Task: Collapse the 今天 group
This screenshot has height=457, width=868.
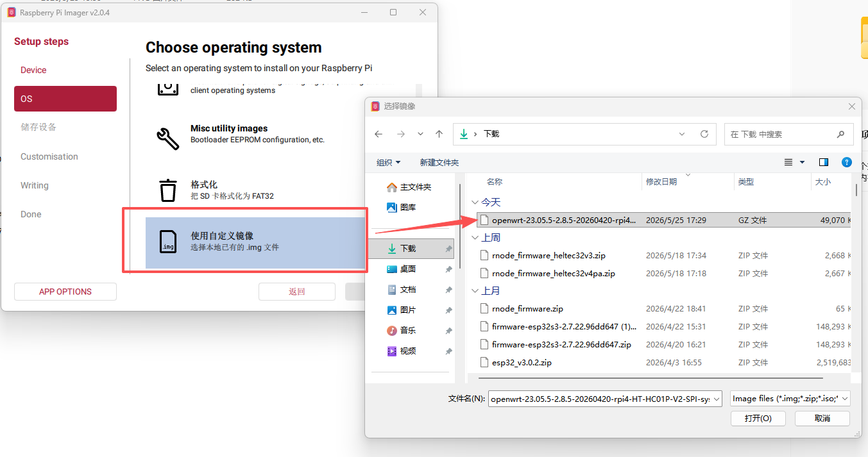Action: point(475,202)
